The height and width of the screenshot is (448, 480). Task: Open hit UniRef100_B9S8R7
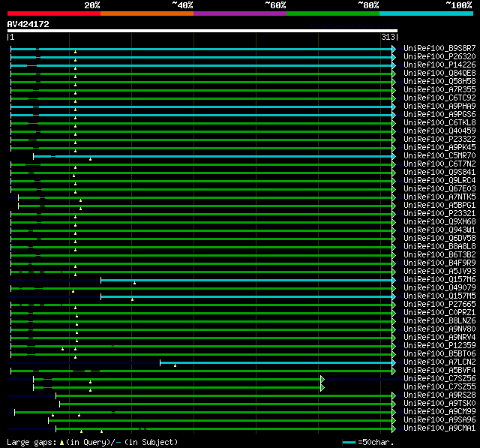pyautogui.click(x=439, y=48)
